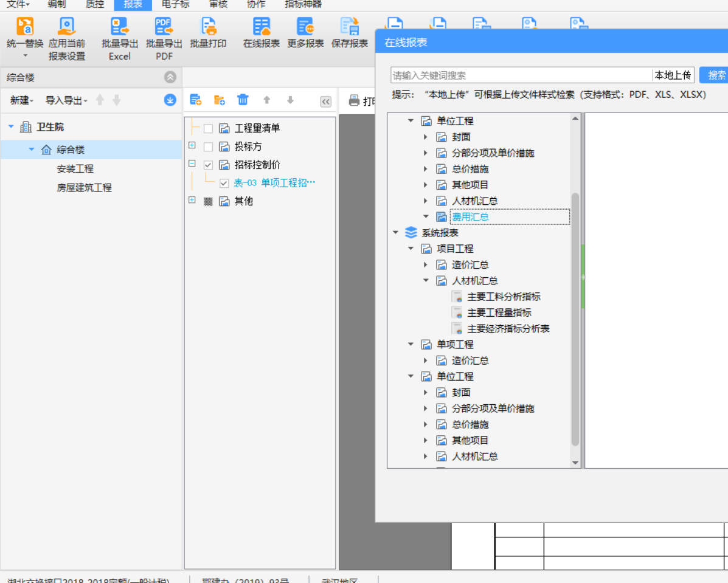Click the 系统报表 layers icon
Screen dimensions: 728x583
[x=411, y=233]
